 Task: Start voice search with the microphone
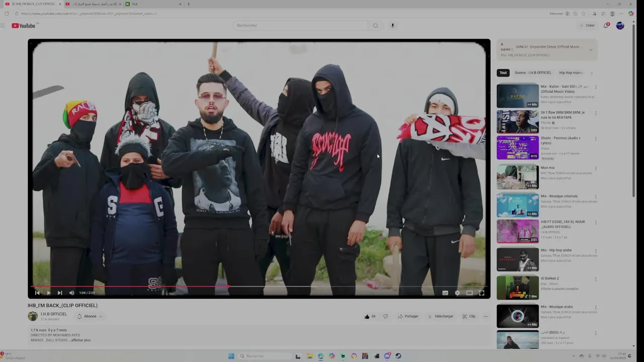point(393,26)
